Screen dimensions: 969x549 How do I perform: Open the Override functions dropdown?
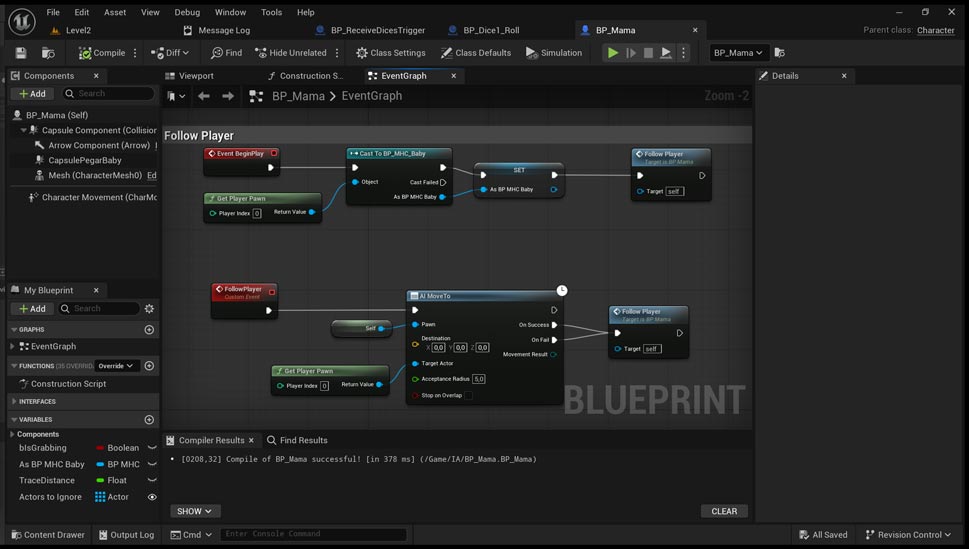pyautogui.click(x=116, y=366)
